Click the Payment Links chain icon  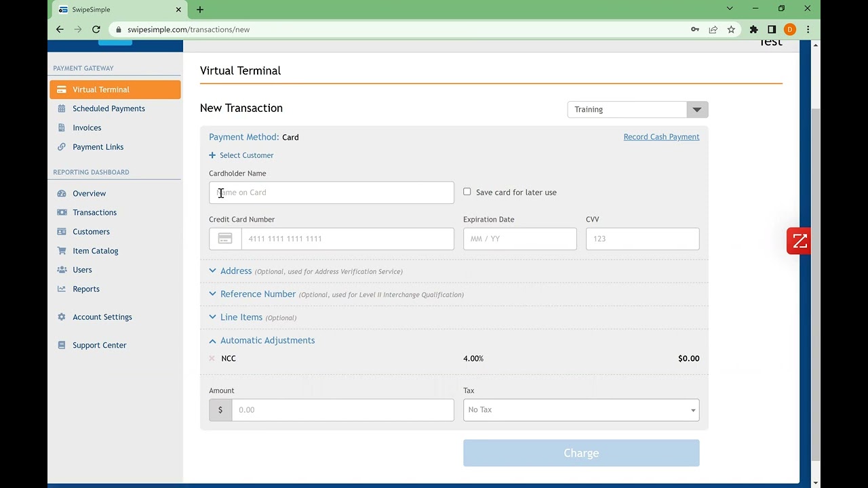pos(62,146)
